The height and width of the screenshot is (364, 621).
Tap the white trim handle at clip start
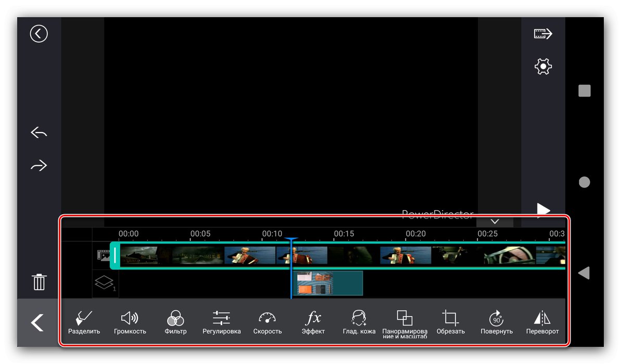tap(115, 255)
